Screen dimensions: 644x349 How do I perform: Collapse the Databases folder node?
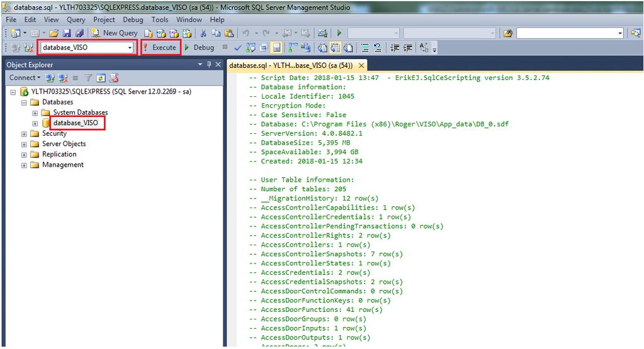click(x=24, y=102)
